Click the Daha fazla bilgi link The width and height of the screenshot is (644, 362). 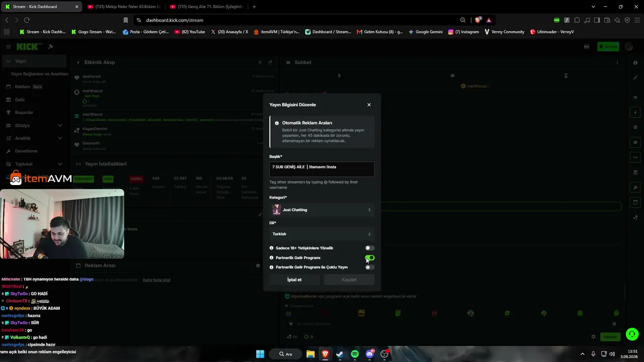click(x=156, y=280)
